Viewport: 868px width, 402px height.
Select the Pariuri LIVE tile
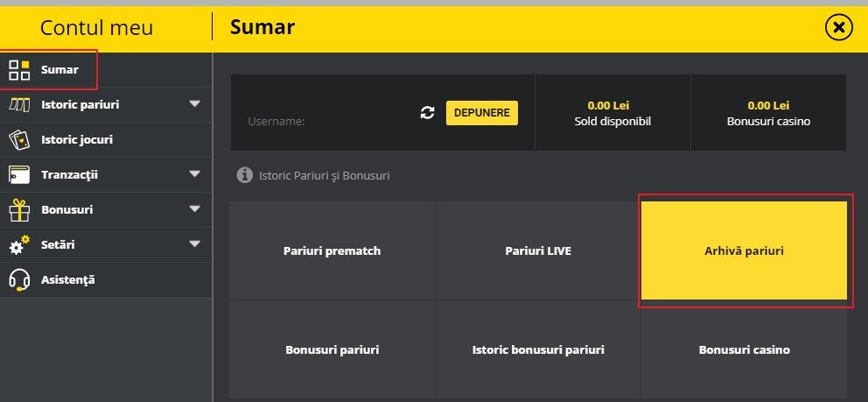[x=538, y=250]
